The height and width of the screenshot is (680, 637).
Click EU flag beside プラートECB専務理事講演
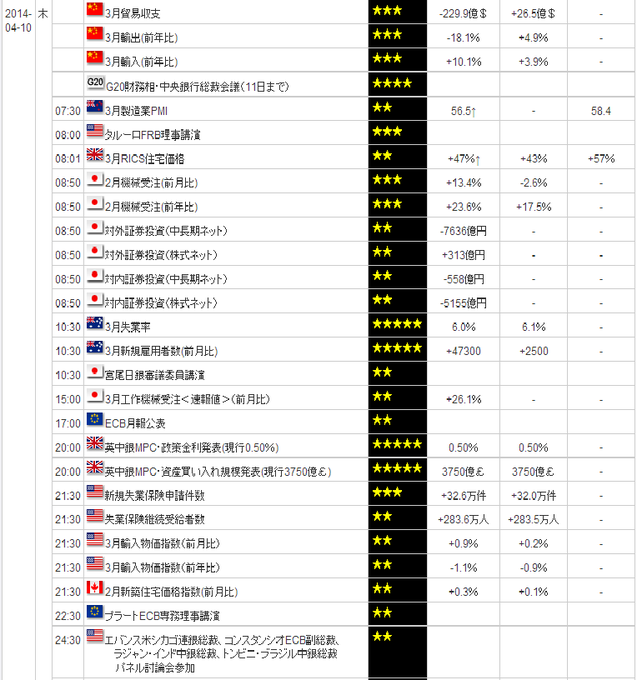click(95, 611)
